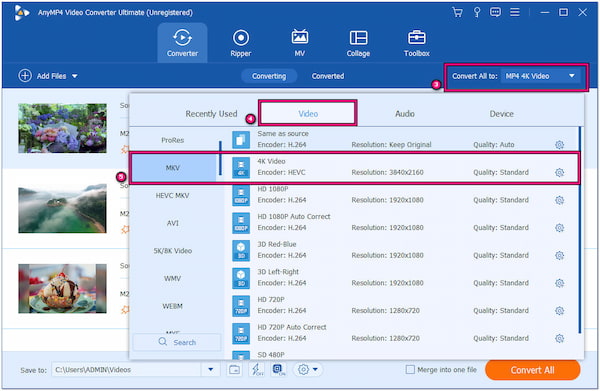
Task: Click the 3D Left-Right format icon
Action: [x=241, y=278]
